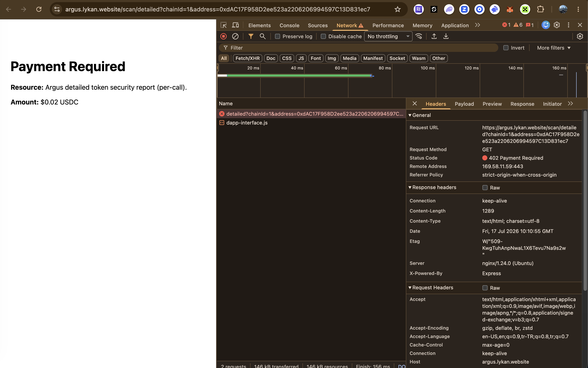Switch to the Console tab
Screen dimensions: 588x368
click(x=289, y=25)
